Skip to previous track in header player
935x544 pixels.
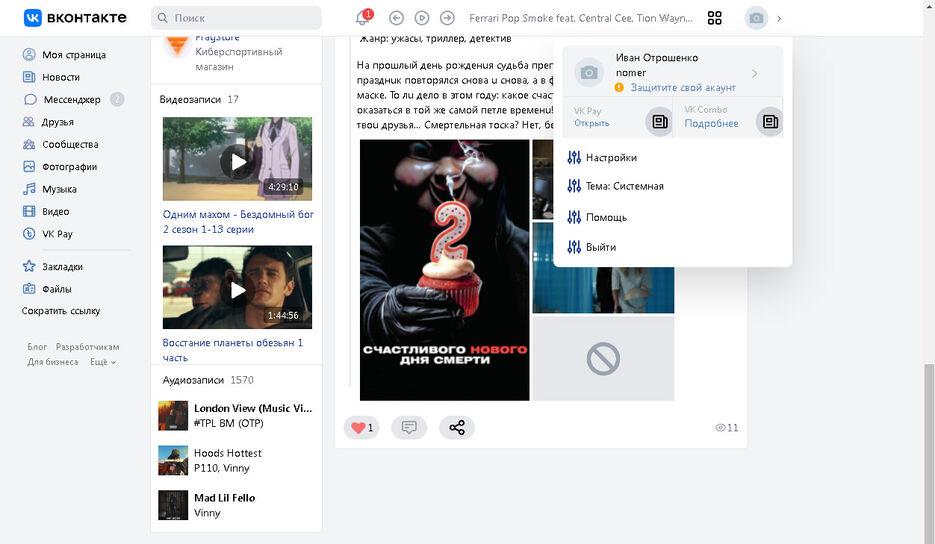pyautogui.click(x=396, y=18)
